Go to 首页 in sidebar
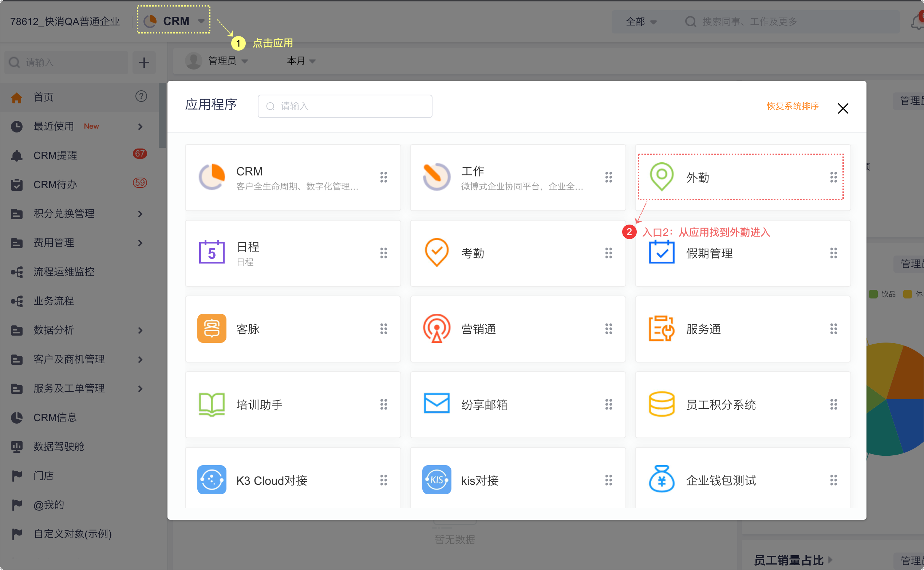 pyautogui.click(x=79, y=97)
